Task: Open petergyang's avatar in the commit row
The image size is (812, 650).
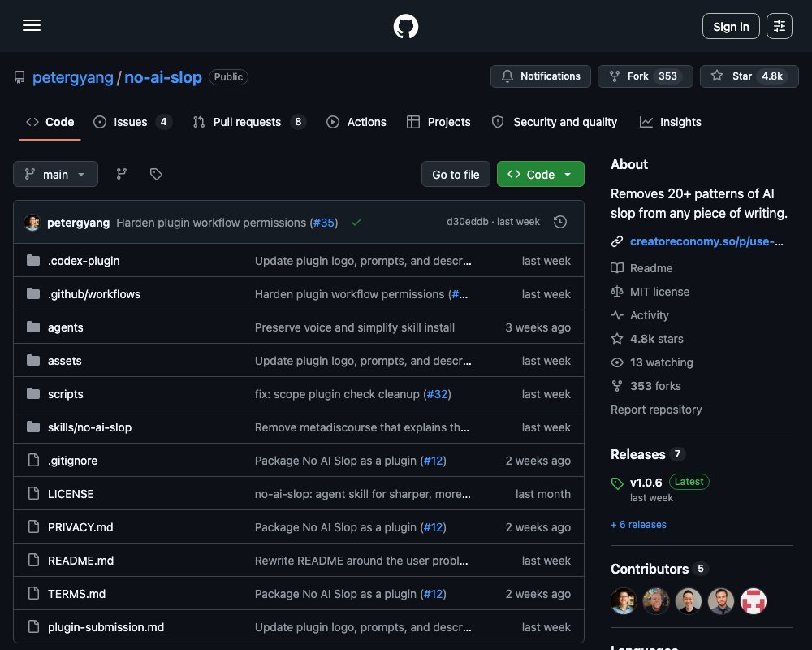Action: 32,223
